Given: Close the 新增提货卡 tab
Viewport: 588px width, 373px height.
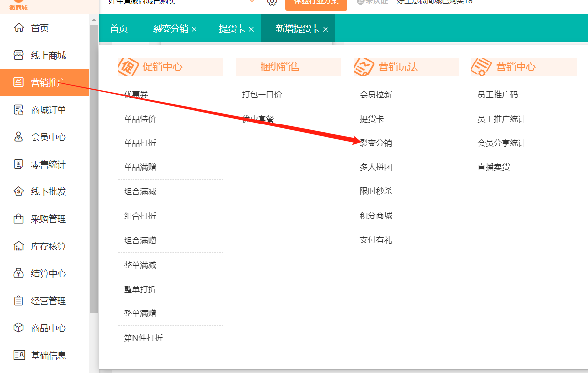Looking at the screenshot, I should tap(326, 28).
